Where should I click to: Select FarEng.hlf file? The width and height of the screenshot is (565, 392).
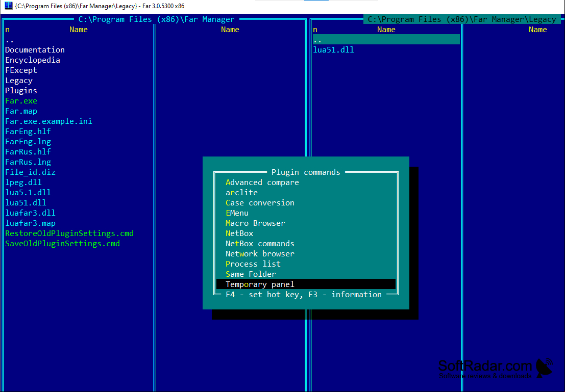coord(28,132)
